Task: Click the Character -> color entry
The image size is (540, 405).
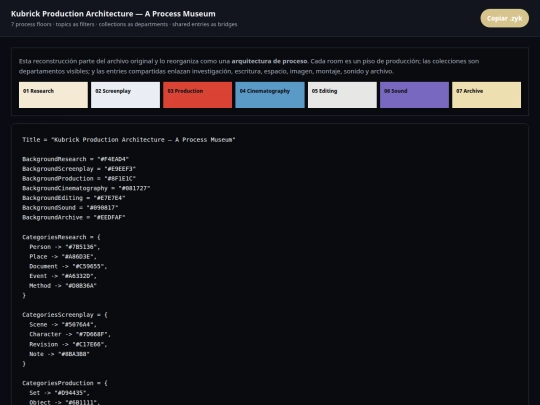Action: tap(70, 334)
